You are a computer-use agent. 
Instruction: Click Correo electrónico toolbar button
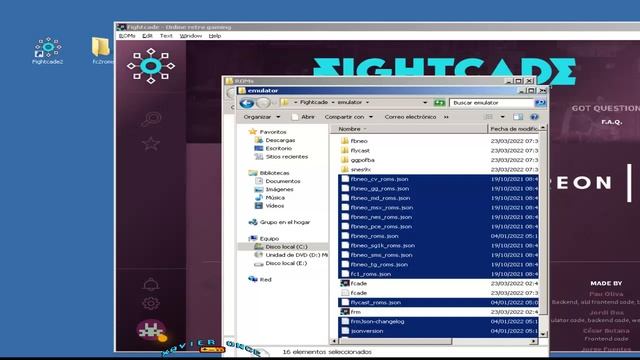tap(410, 117)
